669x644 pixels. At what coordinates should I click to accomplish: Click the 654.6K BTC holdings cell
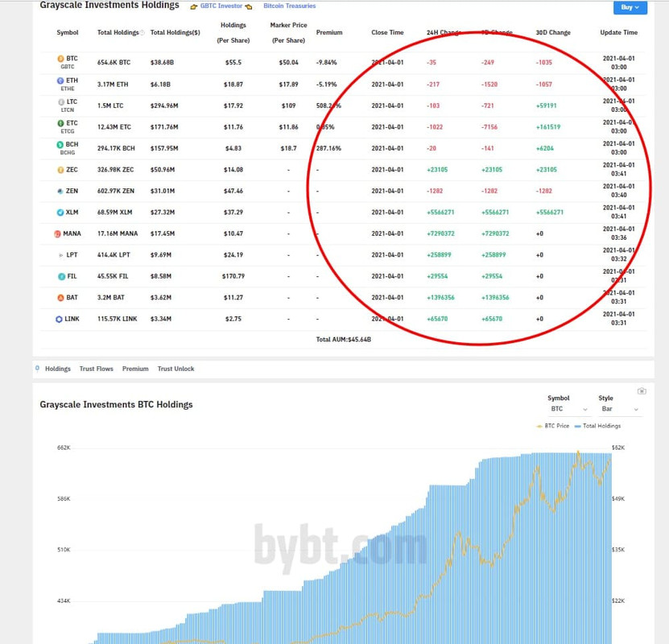(x=114, y=62)
